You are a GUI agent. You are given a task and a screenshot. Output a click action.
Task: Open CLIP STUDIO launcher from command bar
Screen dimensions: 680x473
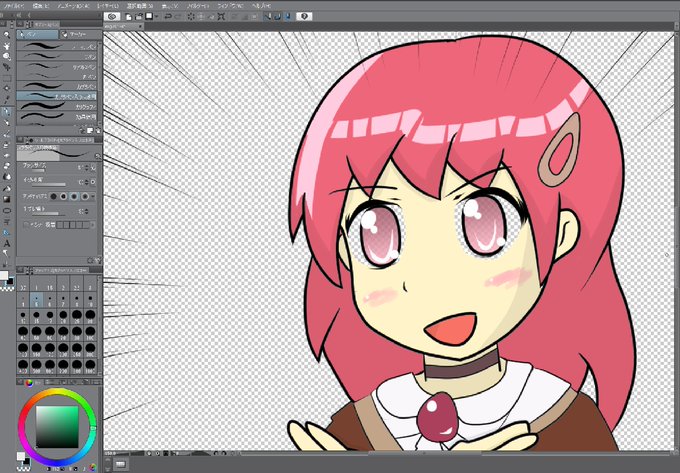[x=112, y=16]
